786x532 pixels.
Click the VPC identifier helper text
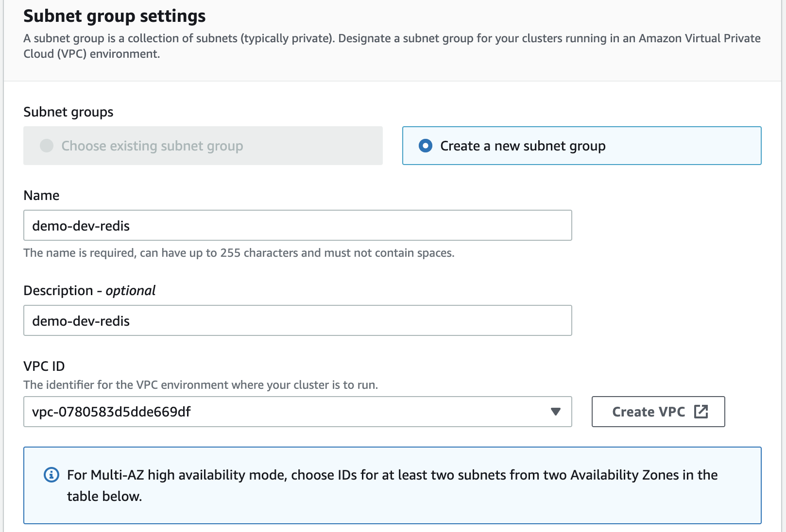coord(201,385)
